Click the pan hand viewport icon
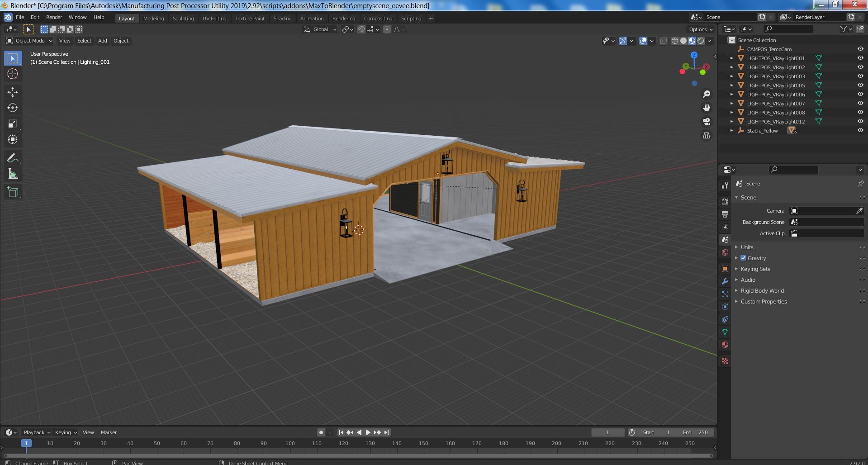The height and width of the screenshot is (465, 868). (706, 108)
